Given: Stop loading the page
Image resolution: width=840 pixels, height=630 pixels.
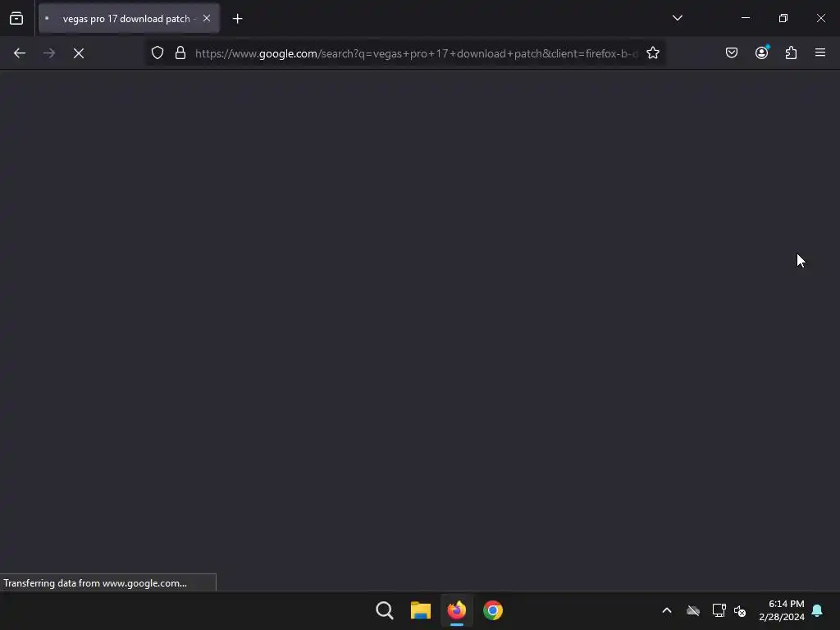Looking at the screenshot, I should click(x=79, y=53).
